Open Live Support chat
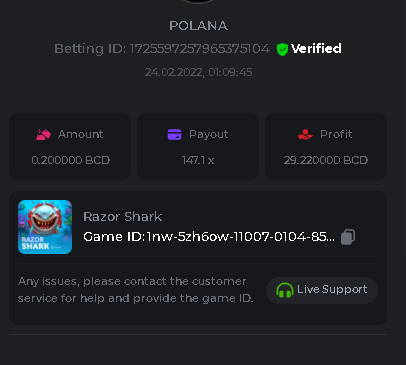The width and height of the screenshot is (406, 365). click(322, 290)
